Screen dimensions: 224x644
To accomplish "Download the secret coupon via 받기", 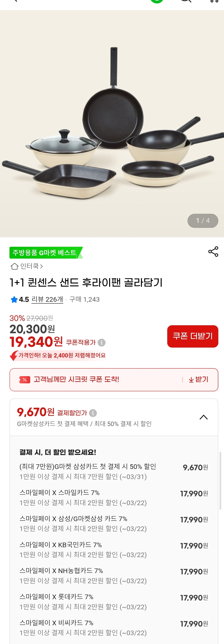I will (x=198, y=380).
